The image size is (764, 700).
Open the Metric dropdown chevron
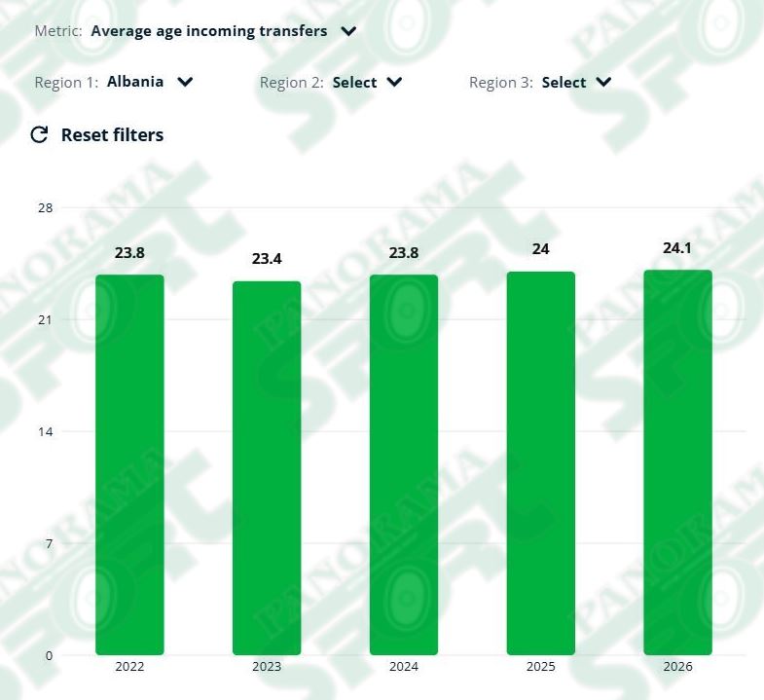point(348,32)
